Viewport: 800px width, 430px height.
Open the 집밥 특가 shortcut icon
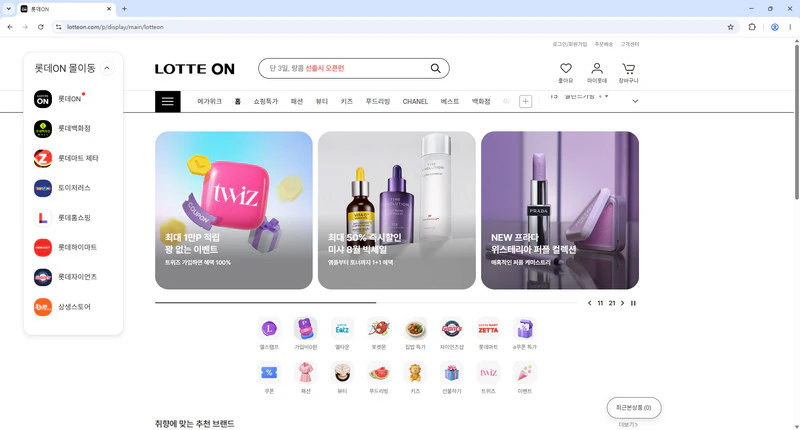pyautogui.click(x=415, y=329)
